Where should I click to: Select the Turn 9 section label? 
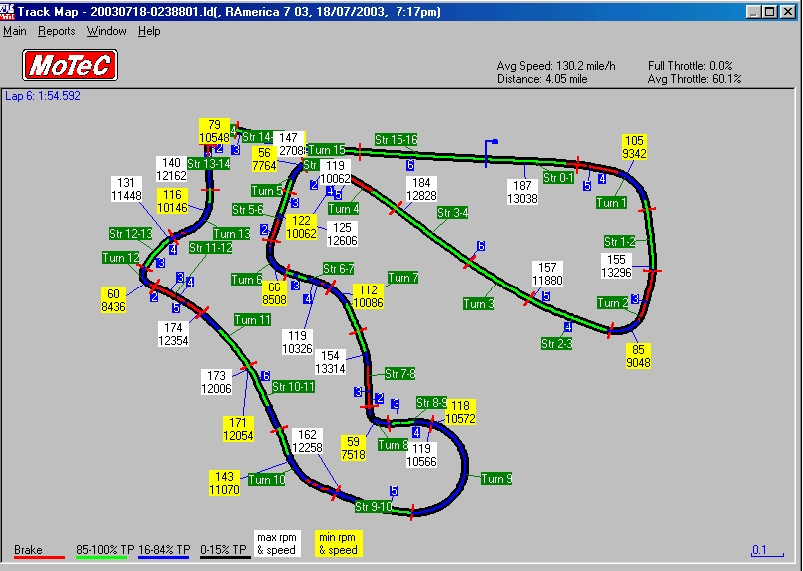496,479
